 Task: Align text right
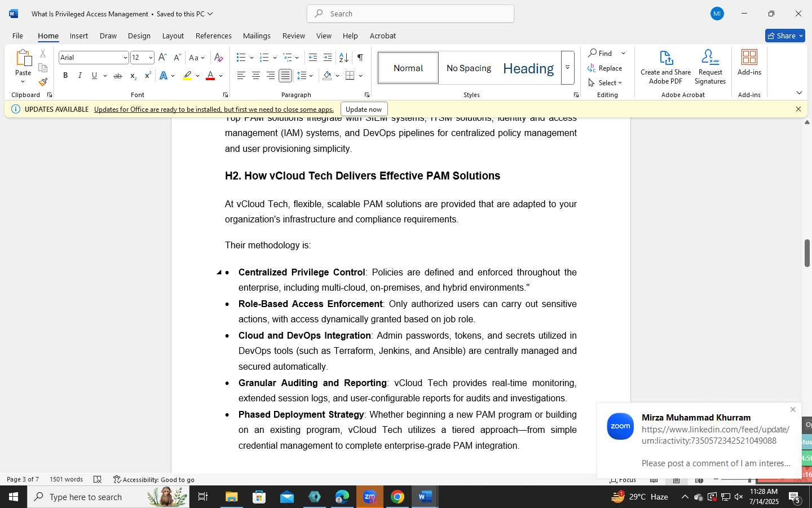(271, 76)
